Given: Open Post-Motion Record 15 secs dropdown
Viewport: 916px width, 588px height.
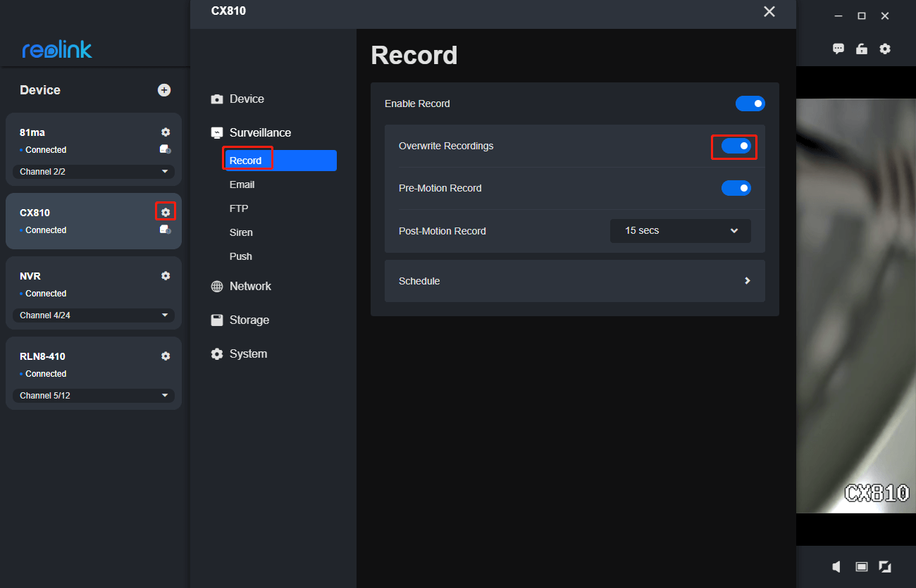Looking at the screenshot, I should click(681, 230).
